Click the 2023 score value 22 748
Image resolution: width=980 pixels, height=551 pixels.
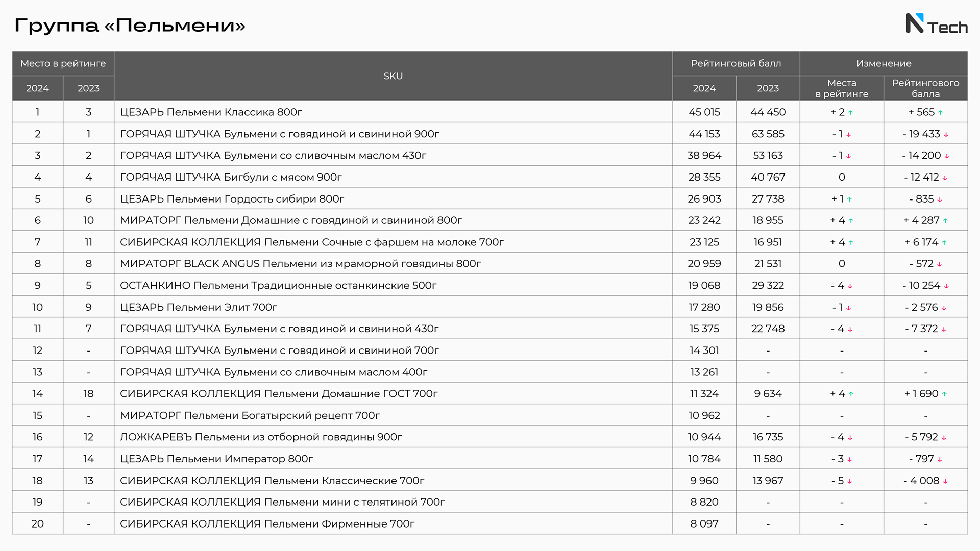[768, 329]
